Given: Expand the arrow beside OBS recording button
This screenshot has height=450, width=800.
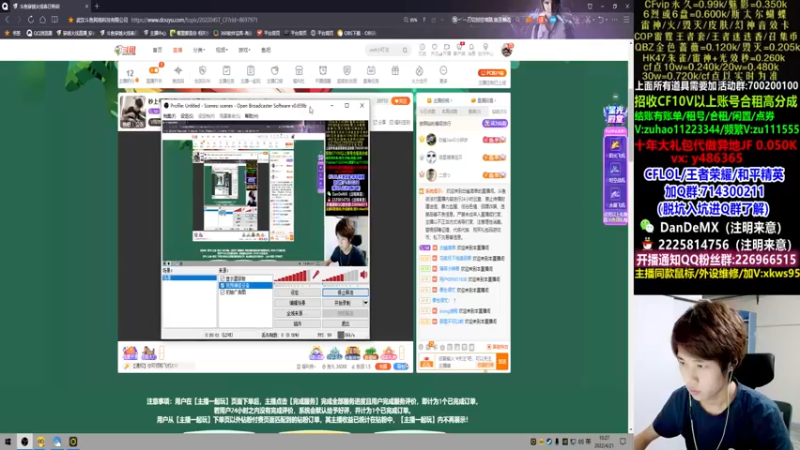Looking at the screenshot, I should 365,303.
